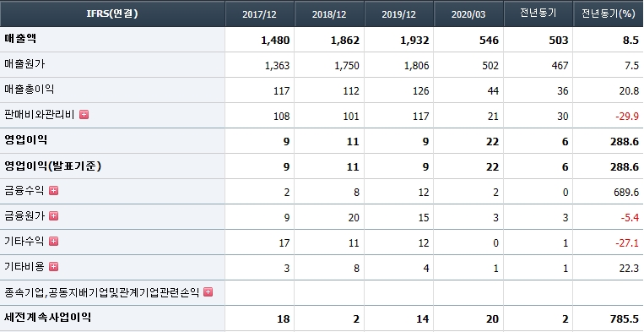This screenshot has height=332, width=644.
Task: Select the 영업이익 row label
Action: (25, 140)
